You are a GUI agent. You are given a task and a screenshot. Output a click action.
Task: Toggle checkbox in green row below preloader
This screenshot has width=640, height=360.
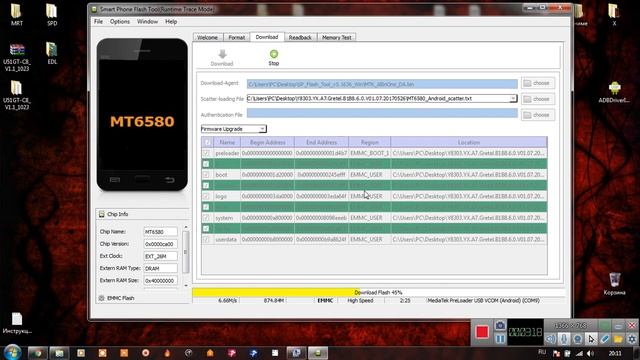(206, 164)
